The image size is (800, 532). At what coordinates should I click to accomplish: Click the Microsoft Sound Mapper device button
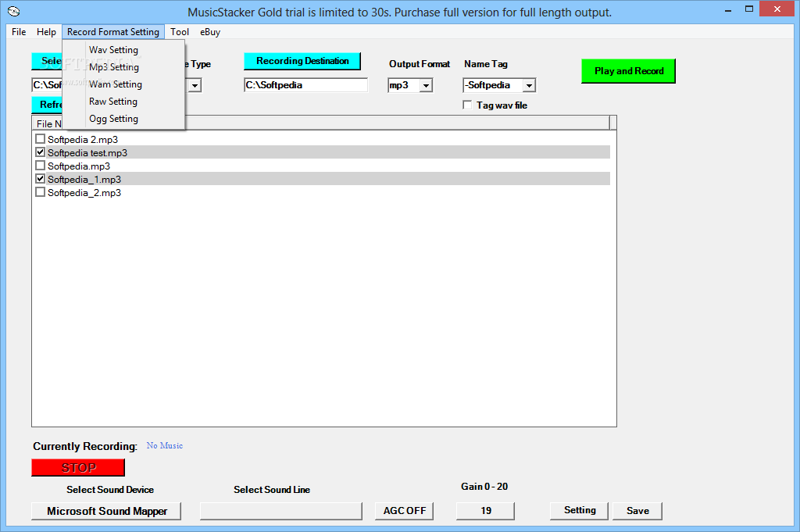click(106, 511)
